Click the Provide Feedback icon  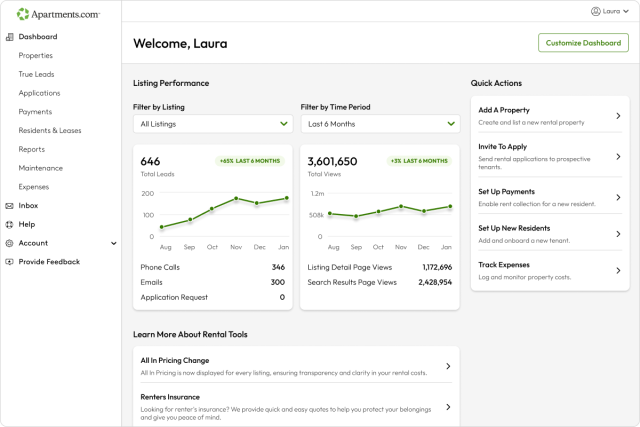click(9, 262)
